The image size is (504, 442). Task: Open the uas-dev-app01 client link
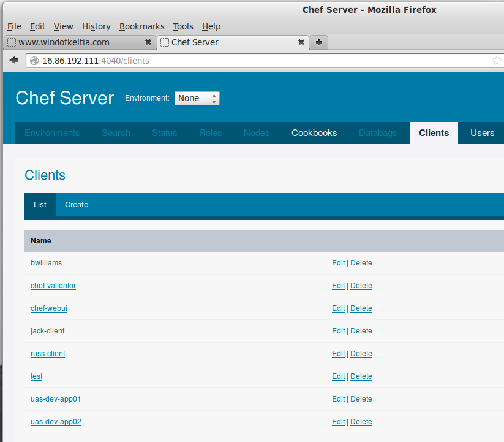[56, 399]
